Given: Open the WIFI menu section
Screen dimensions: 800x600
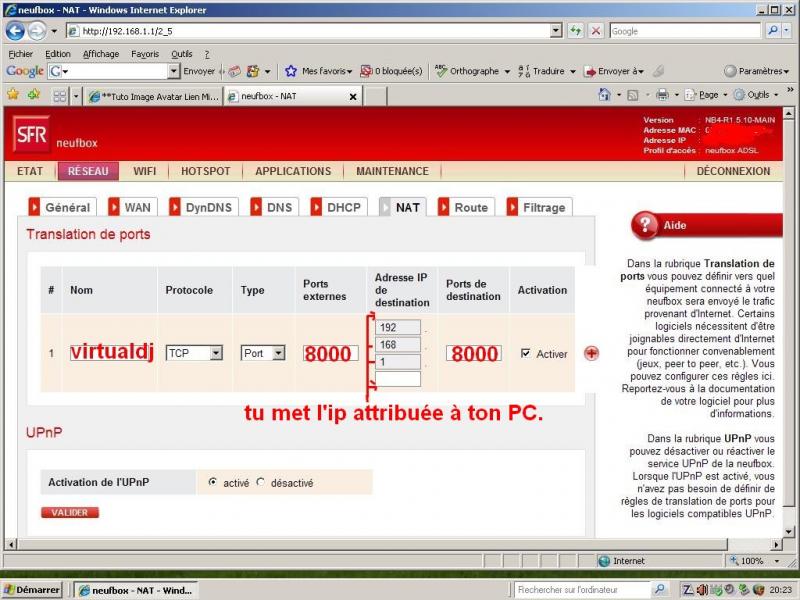Looking at the screenshot, I should click(145, 171).
